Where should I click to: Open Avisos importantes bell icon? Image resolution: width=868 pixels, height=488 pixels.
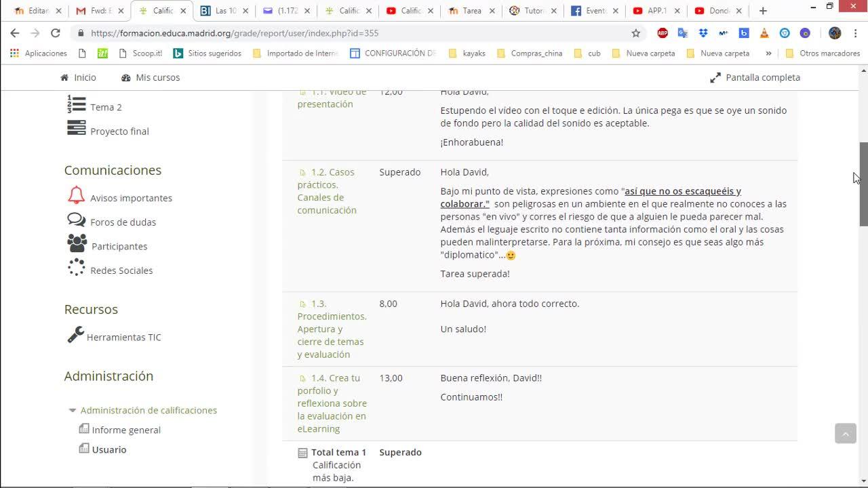(76, 196)
